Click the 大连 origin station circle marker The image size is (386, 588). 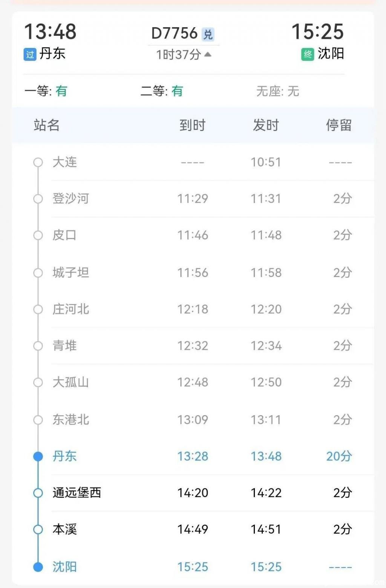[x=38, y=162]
